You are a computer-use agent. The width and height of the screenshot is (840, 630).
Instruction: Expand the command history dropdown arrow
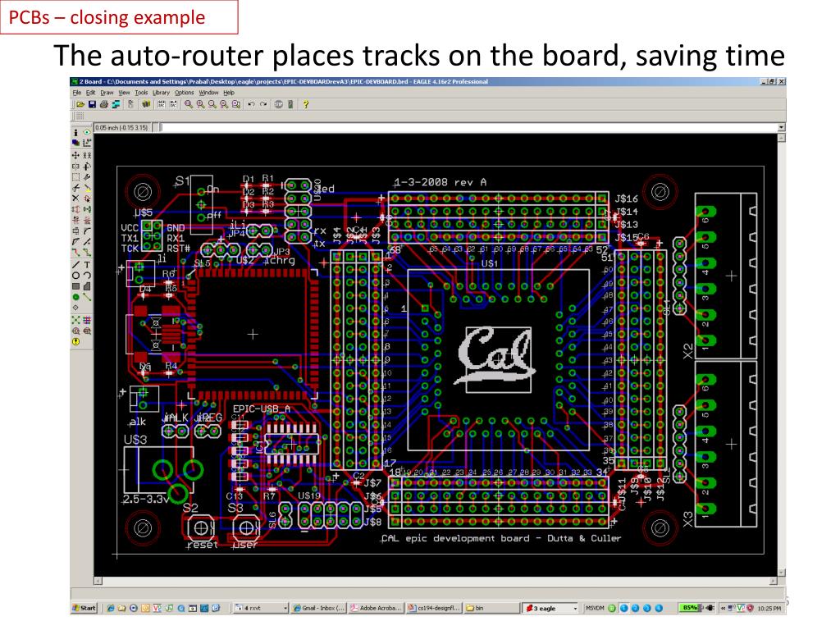tap(782, 127)
